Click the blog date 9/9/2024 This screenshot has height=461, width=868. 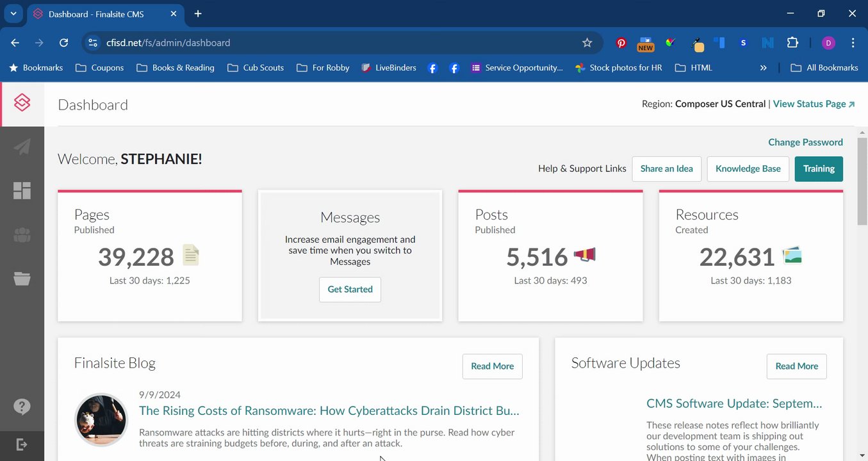tap(160, 395)
